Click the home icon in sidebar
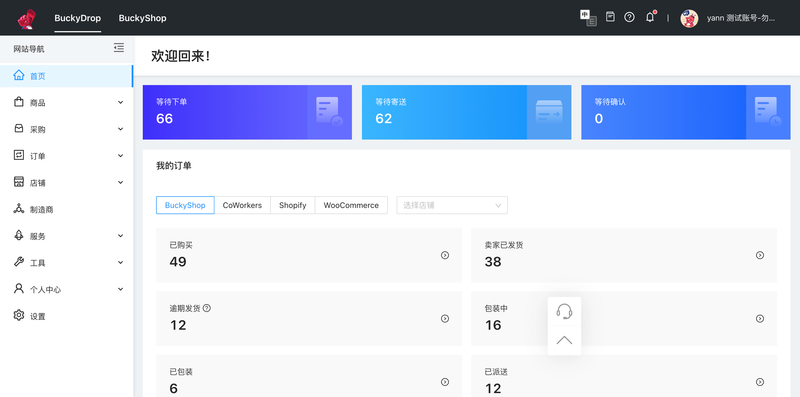This screenshot has width=800, height=397. pos(19,76)
